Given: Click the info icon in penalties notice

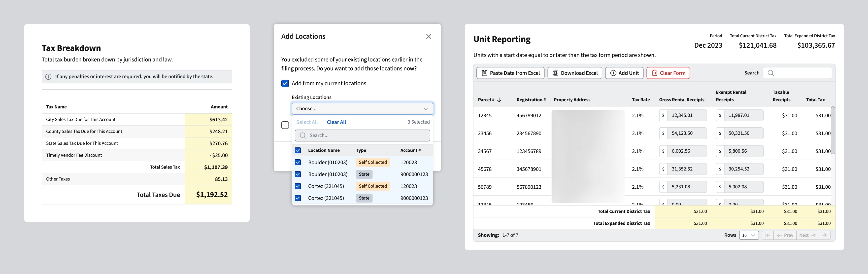Looking at the screenshot, I should (49, 76).
